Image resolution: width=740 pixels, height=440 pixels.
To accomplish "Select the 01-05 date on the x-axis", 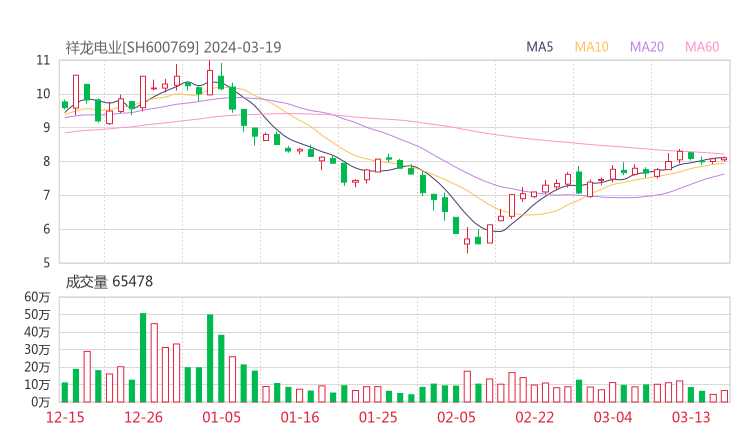I will 221,416.
